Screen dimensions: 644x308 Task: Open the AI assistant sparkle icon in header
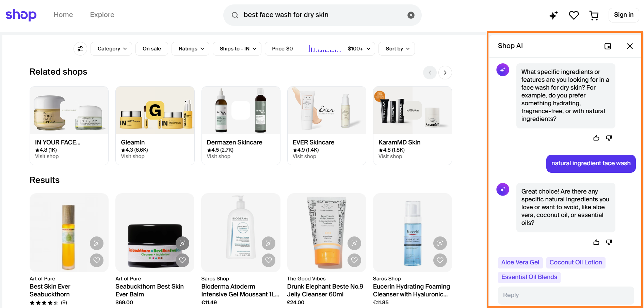pyautogui.click(x=553, y=15)
